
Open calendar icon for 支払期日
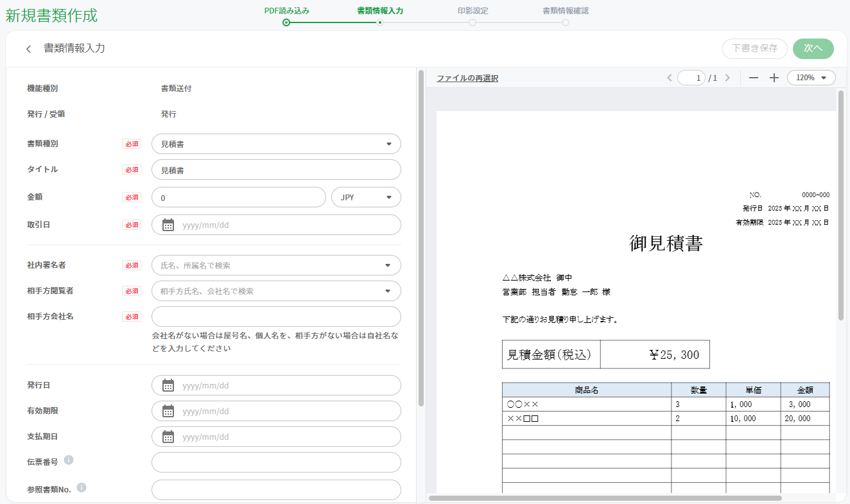(168, 437)
